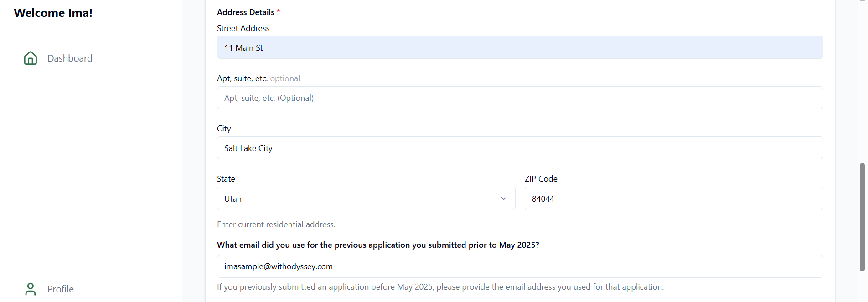868x302 pixels.
Task: Click the Welcome Ima! heading
Action: tap(53, 13)
